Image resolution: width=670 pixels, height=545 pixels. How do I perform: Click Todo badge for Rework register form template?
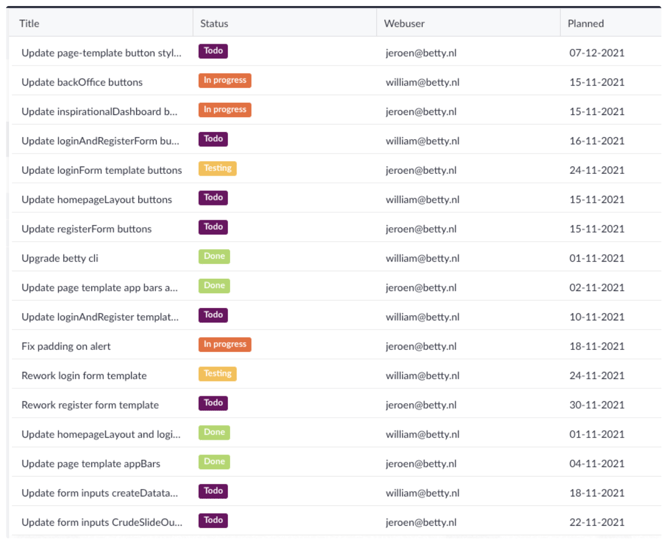click(213, 403)
